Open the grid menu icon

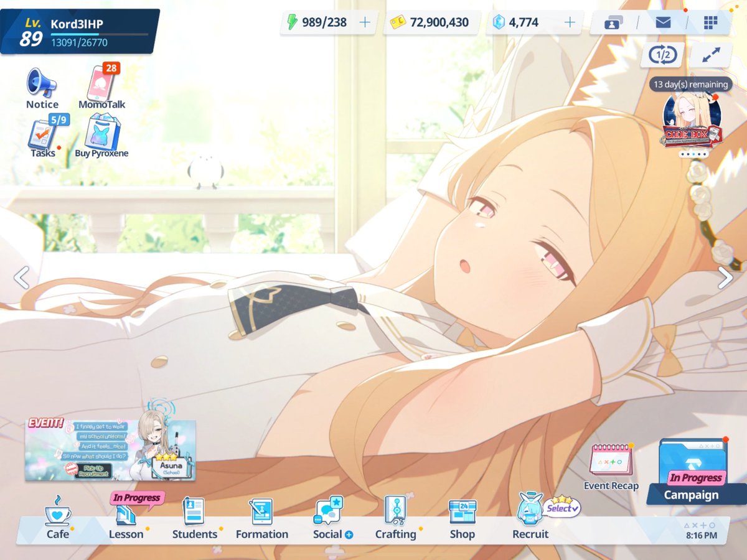710,23
